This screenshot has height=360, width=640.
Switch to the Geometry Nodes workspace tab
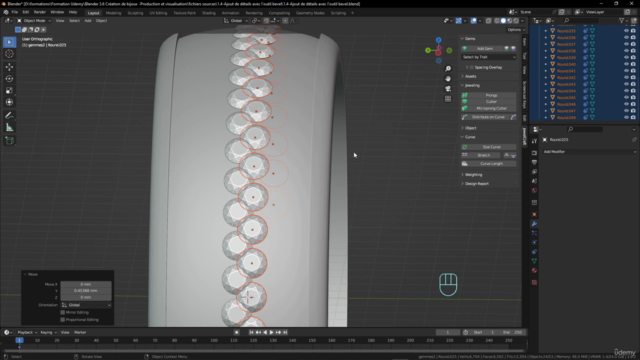tap(310, 13)
